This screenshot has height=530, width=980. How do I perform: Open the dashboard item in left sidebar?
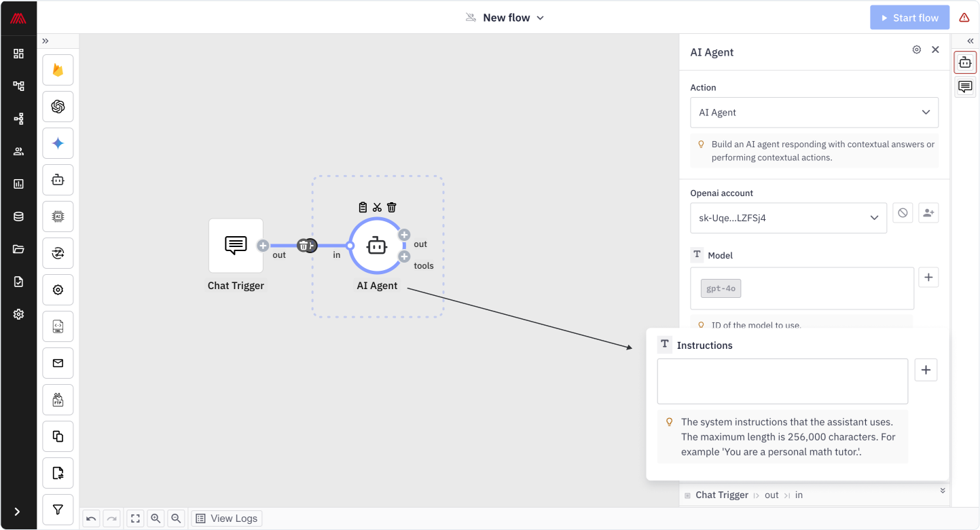[18, 54]
